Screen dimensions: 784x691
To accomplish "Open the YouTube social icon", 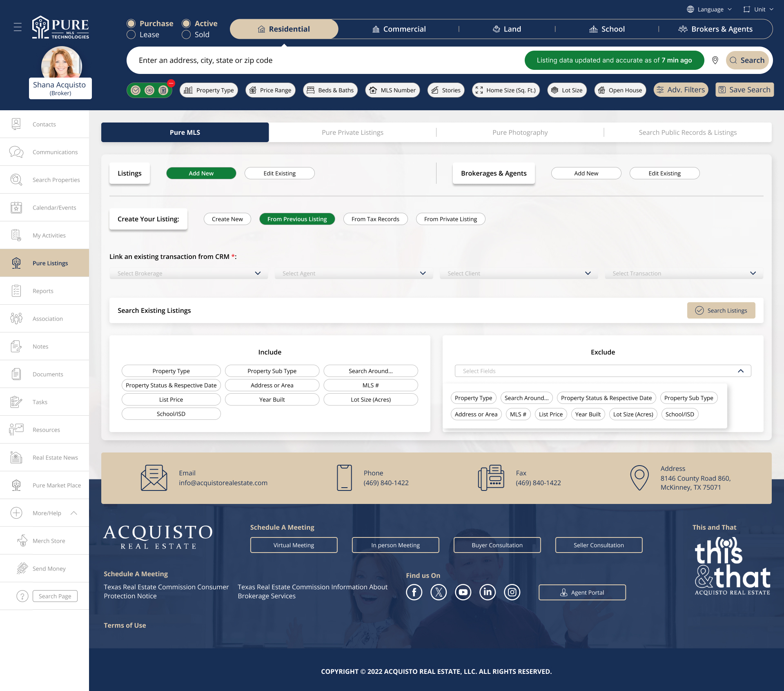I will click(463, 592).
